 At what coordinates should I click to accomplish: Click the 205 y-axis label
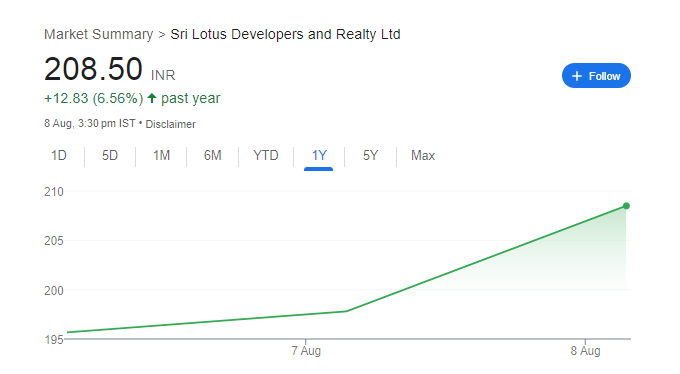point(54,241)
